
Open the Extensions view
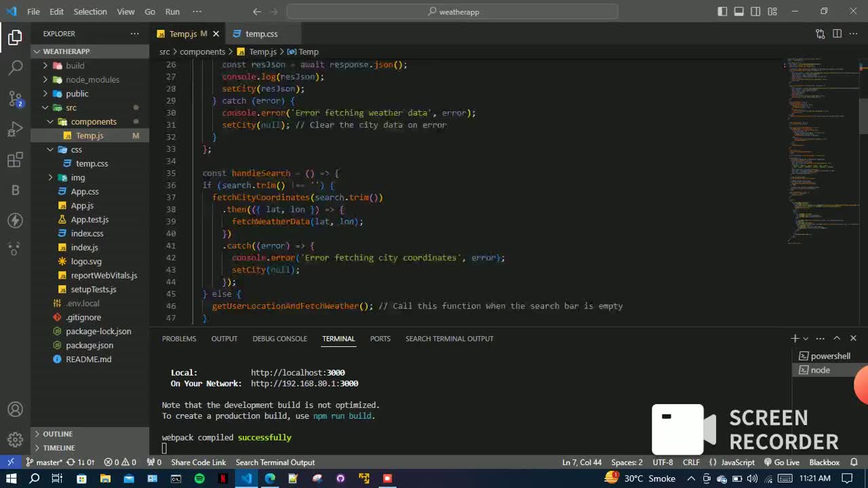click(15, 160)
